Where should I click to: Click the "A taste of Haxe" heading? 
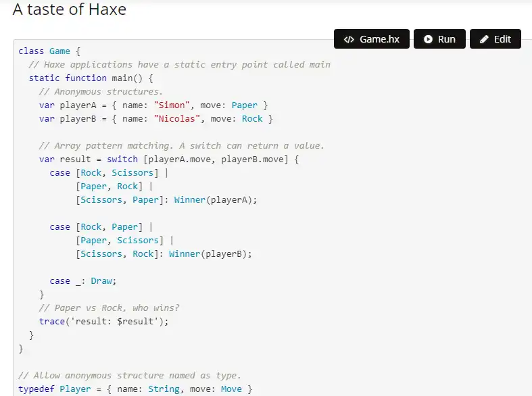(x=69, y=10)
